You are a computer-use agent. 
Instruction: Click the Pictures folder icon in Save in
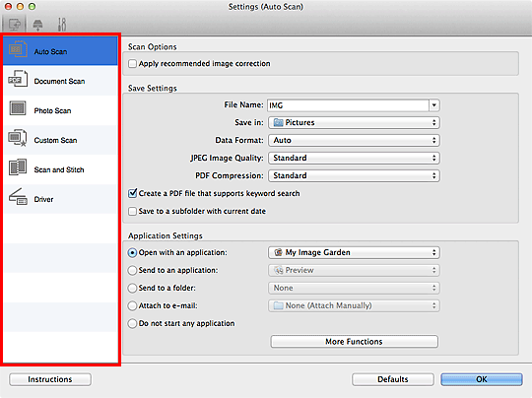point(278,122)
